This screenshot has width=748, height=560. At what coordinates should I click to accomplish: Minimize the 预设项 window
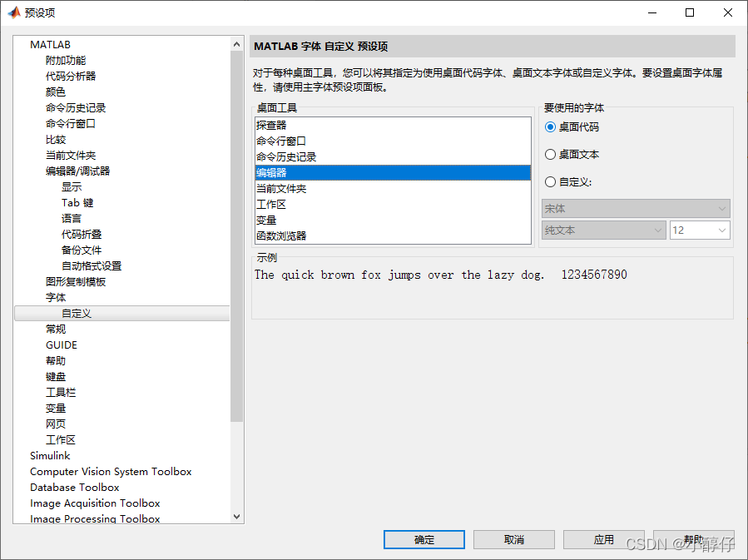click(x=652, y=12)
